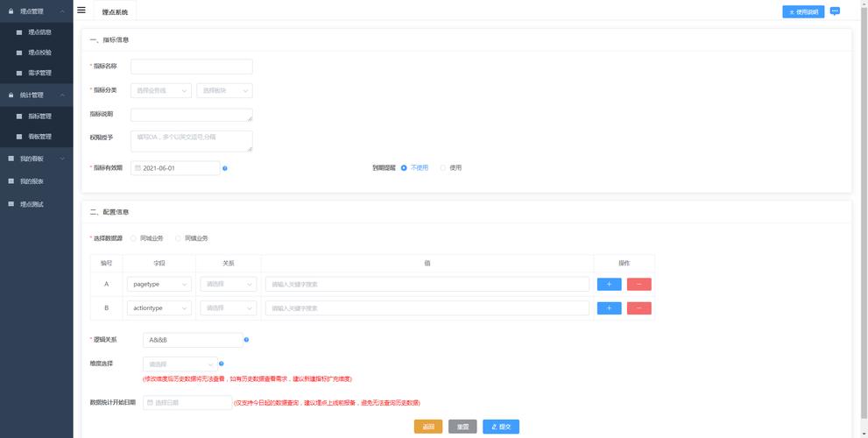Open the pagetype field dropdown in row A
868x438 pixels.
pyautogui.click(x=159, y=284)
